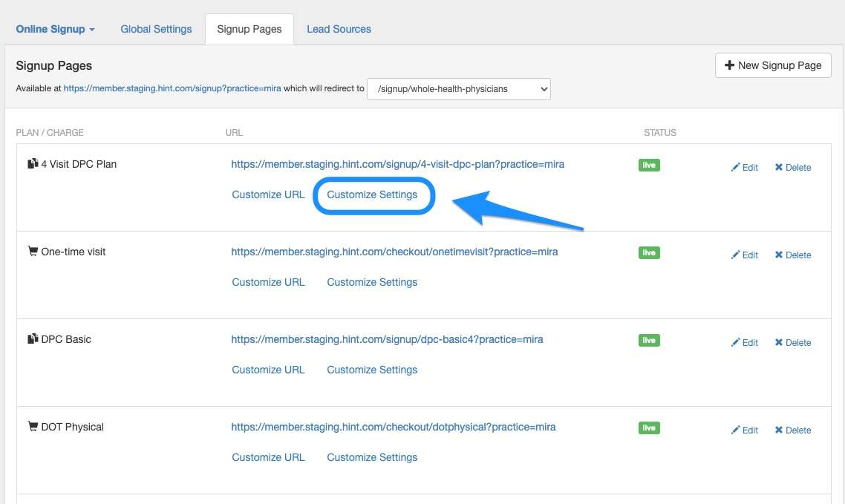
Task: Click the Signup Pages section heading
Action: (54, 66)
